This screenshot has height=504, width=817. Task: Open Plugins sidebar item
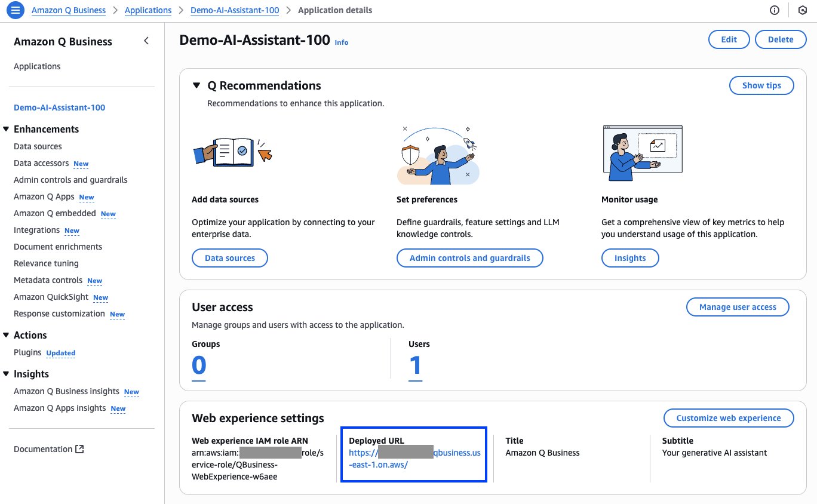coord(27,352)
